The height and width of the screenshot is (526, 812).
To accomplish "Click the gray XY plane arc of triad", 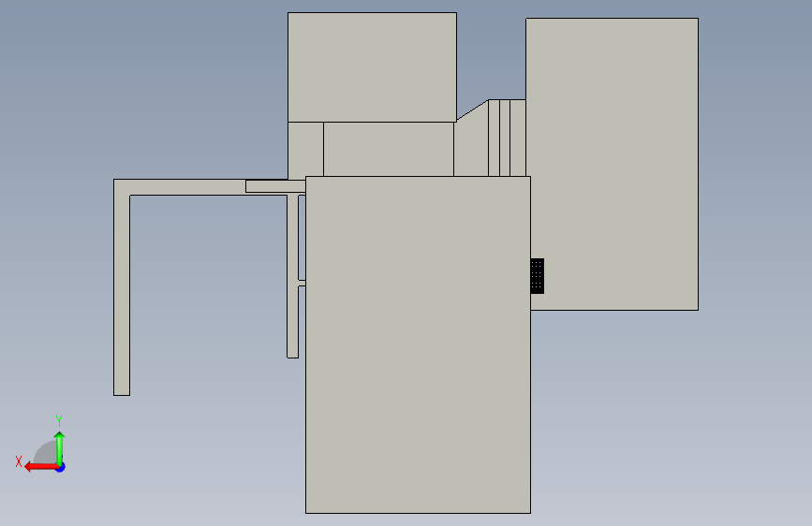I will tap(46, 453).
